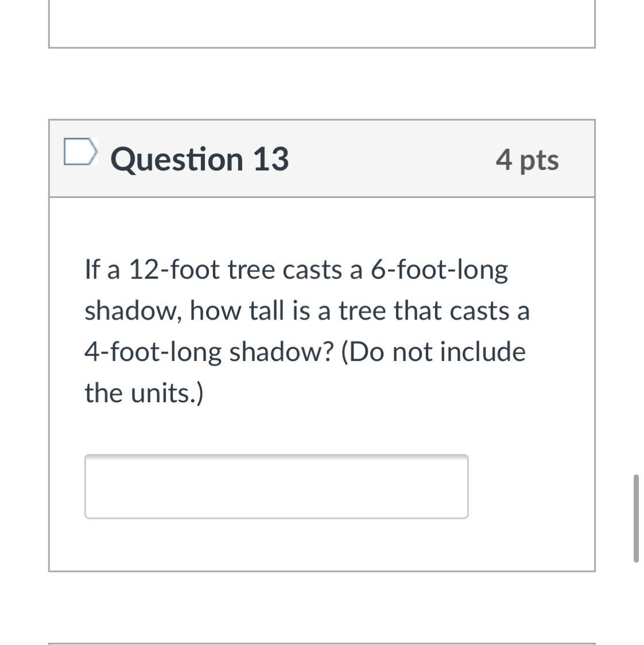Click the text 'the units.)' on the last line

pos(144,393)
